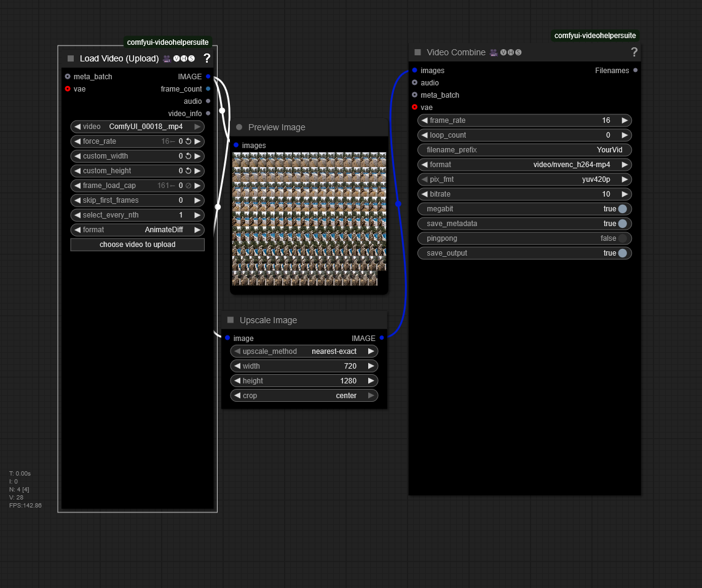Image resolution: width=702 pixels, height=588 pixels.
Task: Click red vae input dot on Video Combine
Action: [414, 107]
